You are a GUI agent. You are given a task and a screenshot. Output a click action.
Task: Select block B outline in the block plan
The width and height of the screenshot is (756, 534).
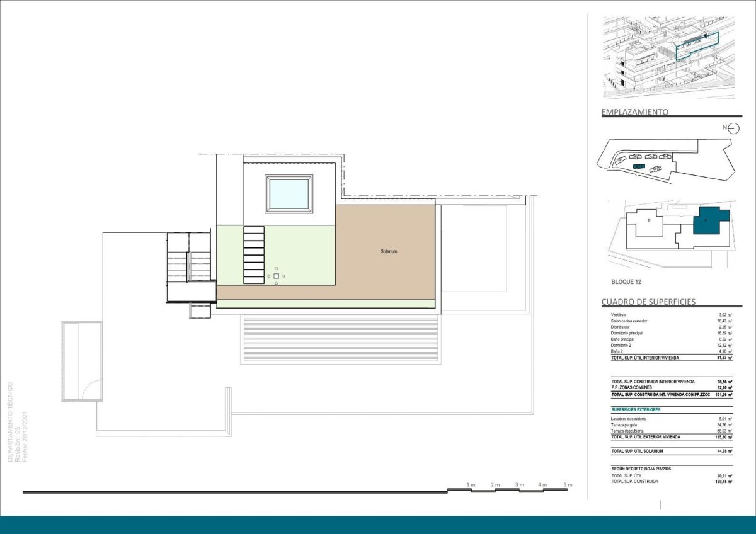(650, 222)
